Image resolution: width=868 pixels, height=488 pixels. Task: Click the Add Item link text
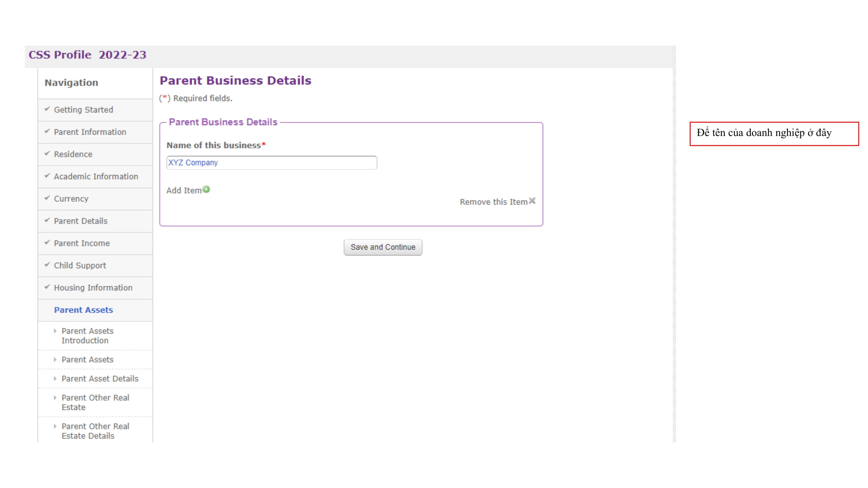tap(184, 191)
